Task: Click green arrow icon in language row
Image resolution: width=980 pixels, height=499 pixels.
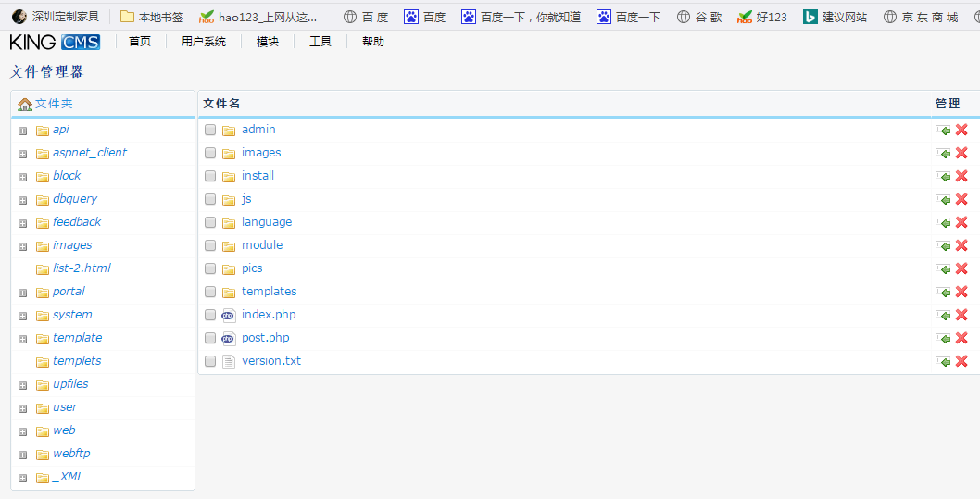Action: (x=944, y=223)
